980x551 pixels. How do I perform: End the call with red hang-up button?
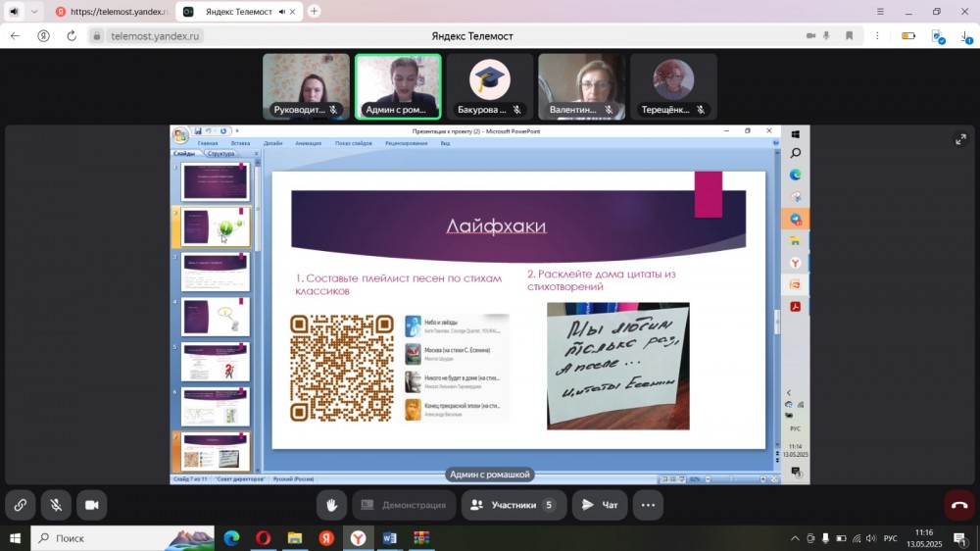pyautogui.click(x=958, y=505)
